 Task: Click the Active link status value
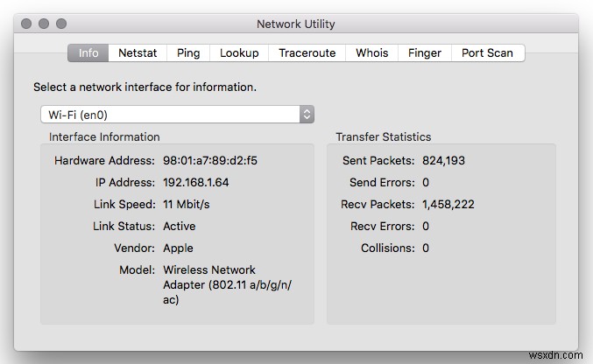coord(180,227)
